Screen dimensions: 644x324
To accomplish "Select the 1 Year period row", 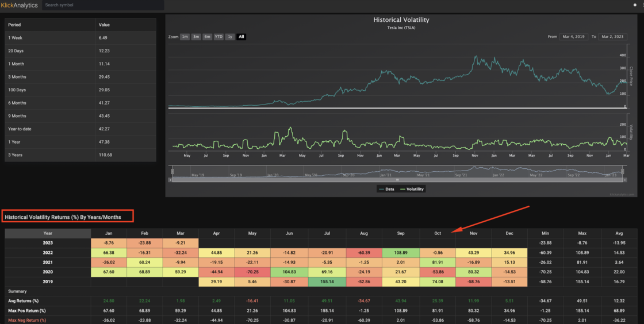I will (x=80, y=142).
